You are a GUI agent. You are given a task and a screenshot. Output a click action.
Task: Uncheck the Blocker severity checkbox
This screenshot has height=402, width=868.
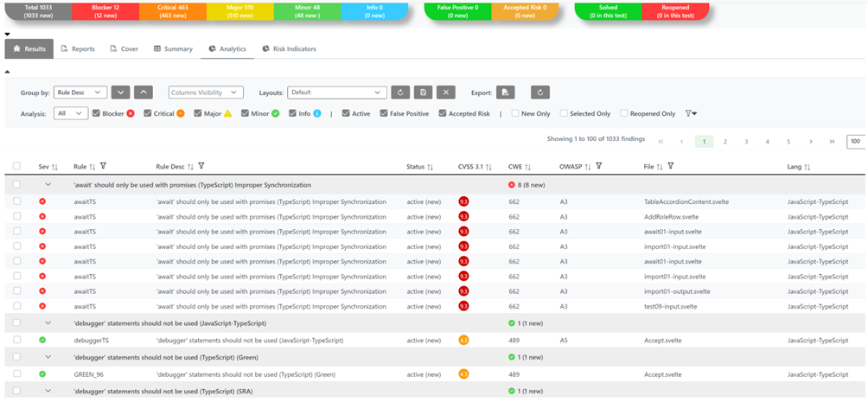tap(97, 113)
